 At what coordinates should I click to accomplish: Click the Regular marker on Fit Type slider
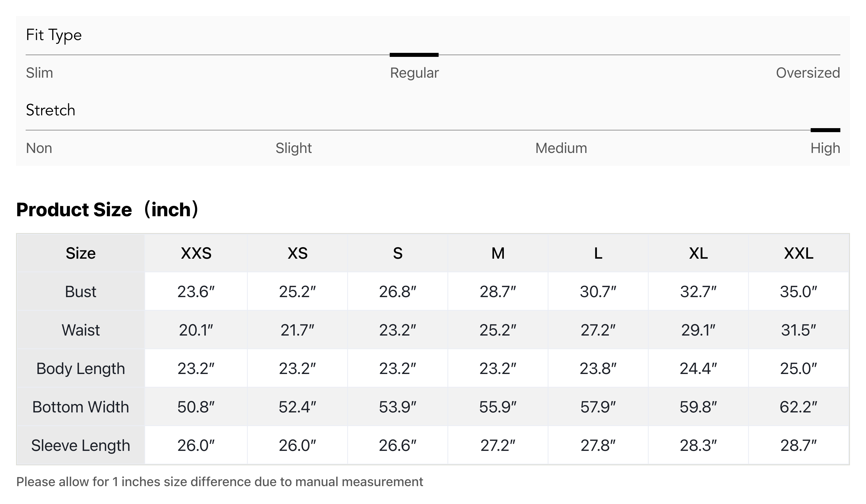(x=414, y=55)
